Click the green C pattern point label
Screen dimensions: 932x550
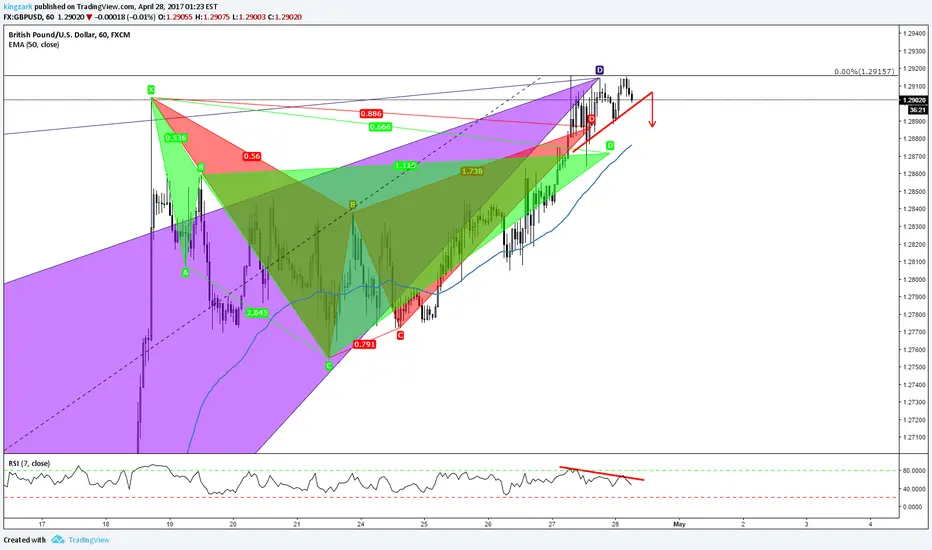click(x=329, y=366)
